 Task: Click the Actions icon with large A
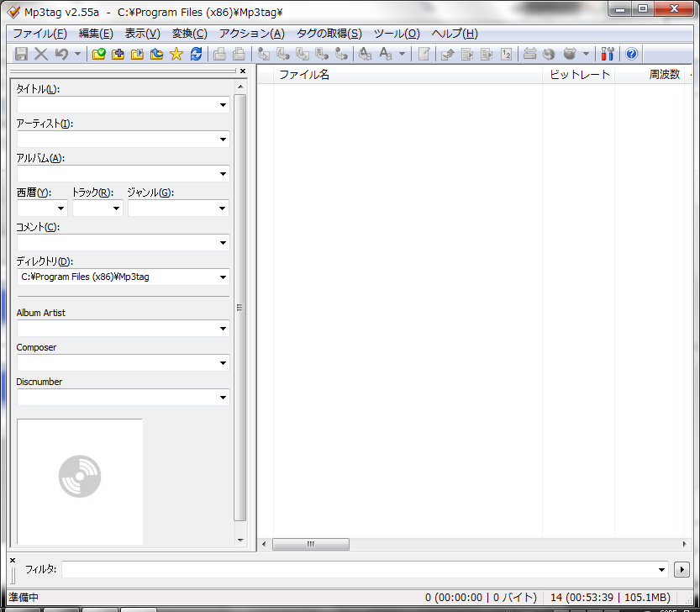[x=385, y=54]
